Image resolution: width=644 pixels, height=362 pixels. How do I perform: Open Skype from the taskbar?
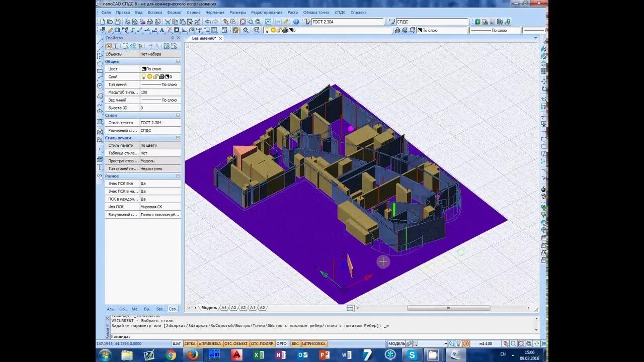[412, 355]
